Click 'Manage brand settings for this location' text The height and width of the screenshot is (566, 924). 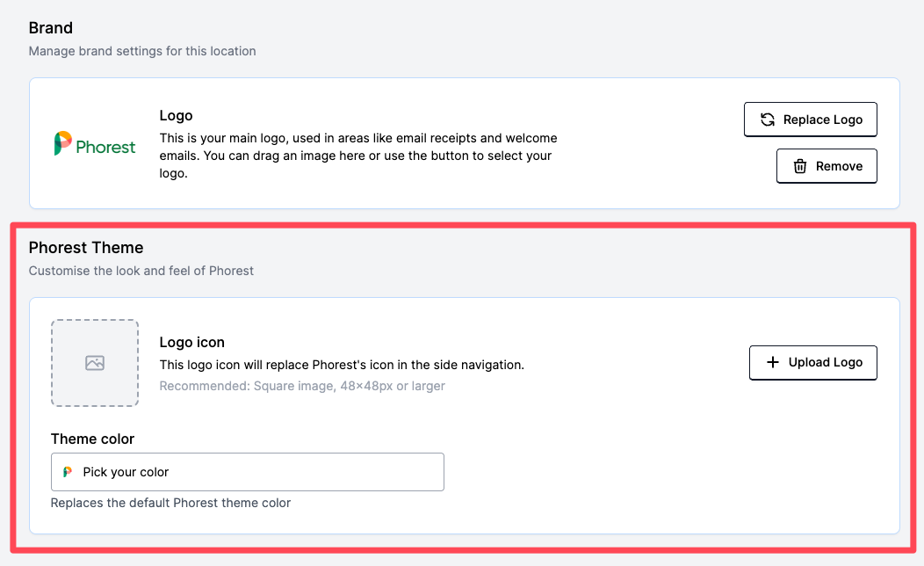142,51
